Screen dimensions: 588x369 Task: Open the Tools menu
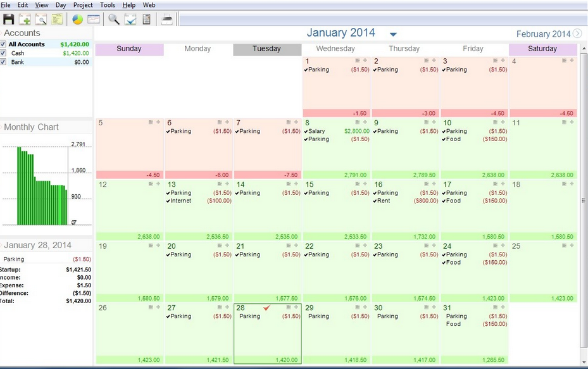[x=108, y=5]
